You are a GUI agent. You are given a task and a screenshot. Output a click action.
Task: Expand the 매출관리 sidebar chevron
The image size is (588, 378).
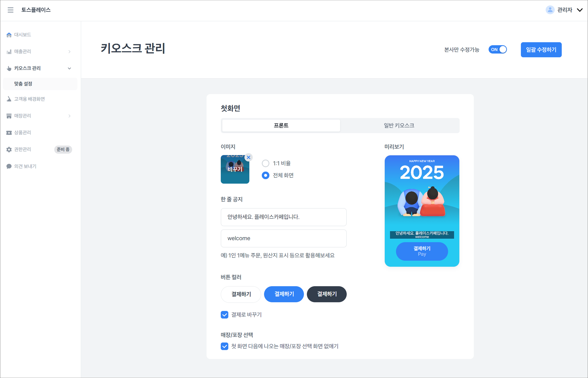(69, 52)
